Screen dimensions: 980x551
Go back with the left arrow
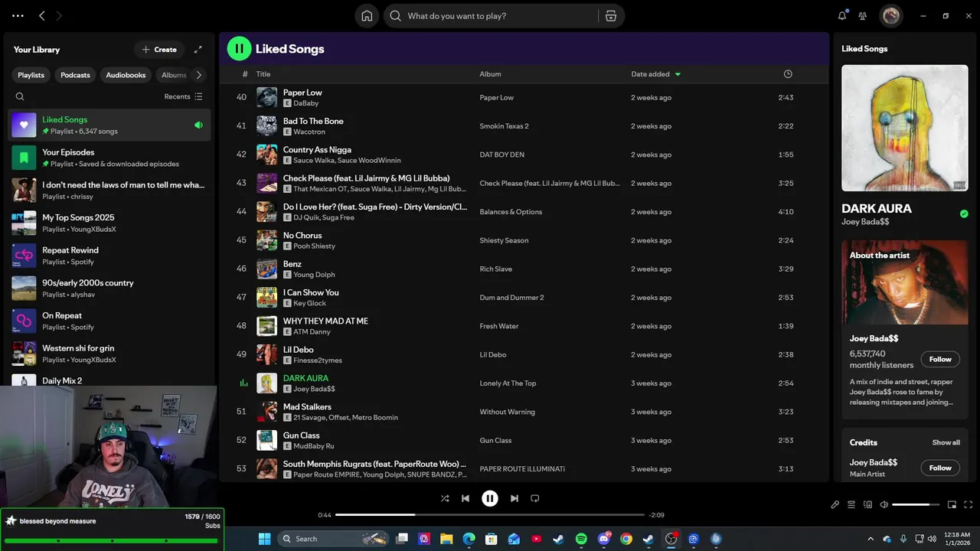pyautogui.click(x=42, y=15)
